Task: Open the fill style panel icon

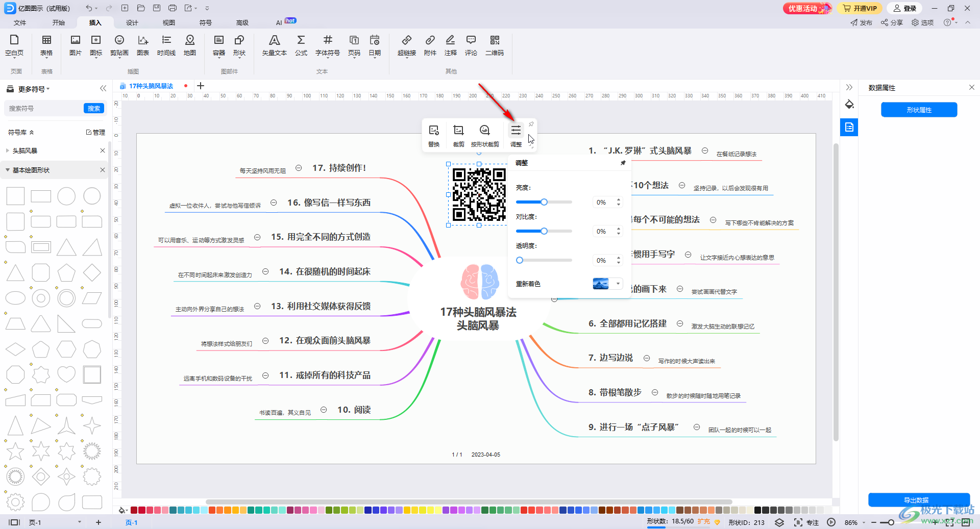Action: tap(849, 105)
